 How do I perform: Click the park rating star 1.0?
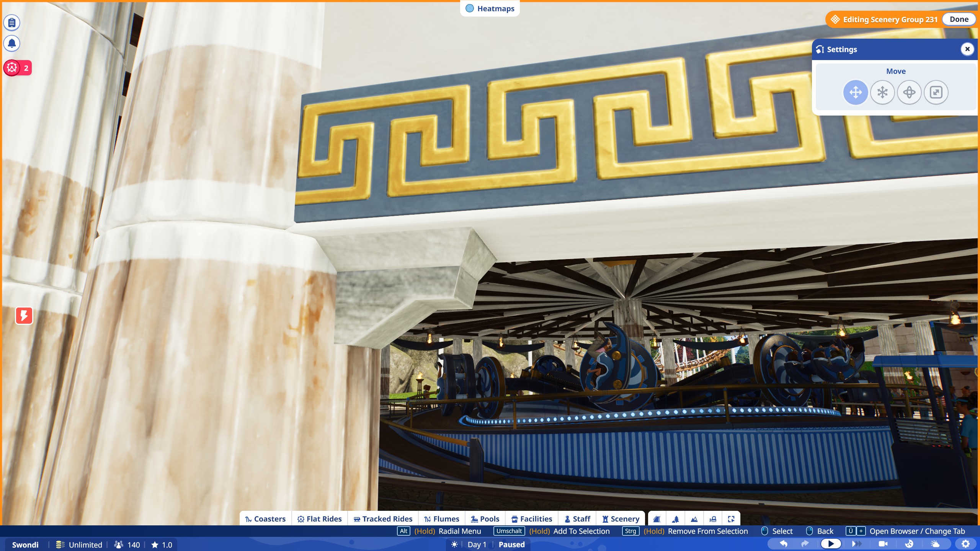[162, 544]
